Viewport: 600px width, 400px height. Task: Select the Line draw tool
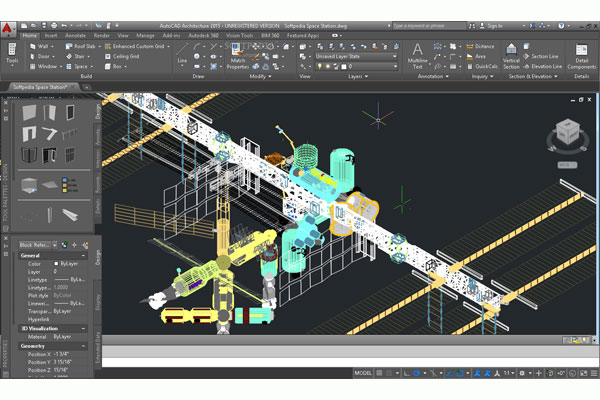point(183,55)
